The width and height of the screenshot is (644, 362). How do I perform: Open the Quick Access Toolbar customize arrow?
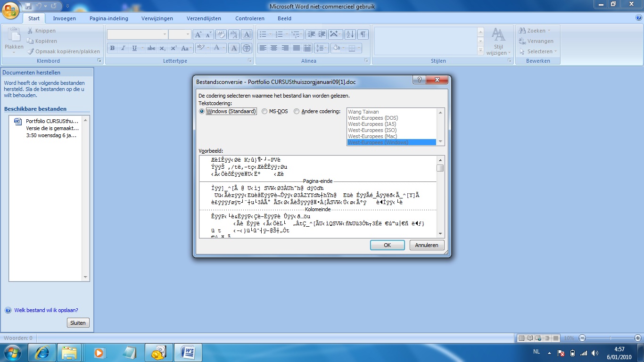pos(67,7)
